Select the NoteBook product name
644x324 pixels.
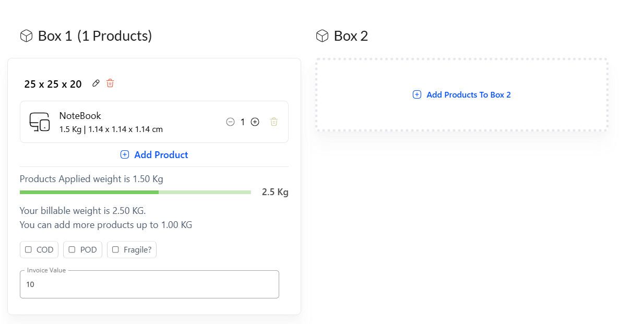point(80,116)
